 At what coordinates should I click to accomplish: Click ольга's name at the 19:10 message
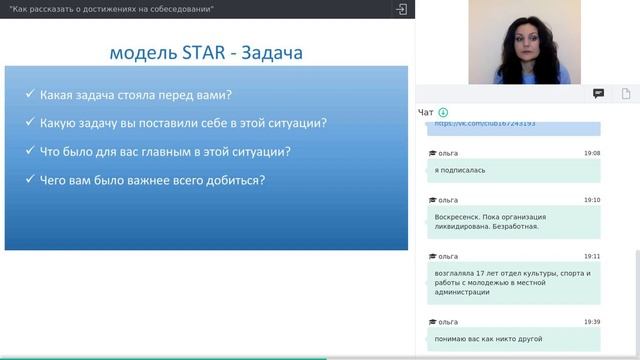click(448, 200)
